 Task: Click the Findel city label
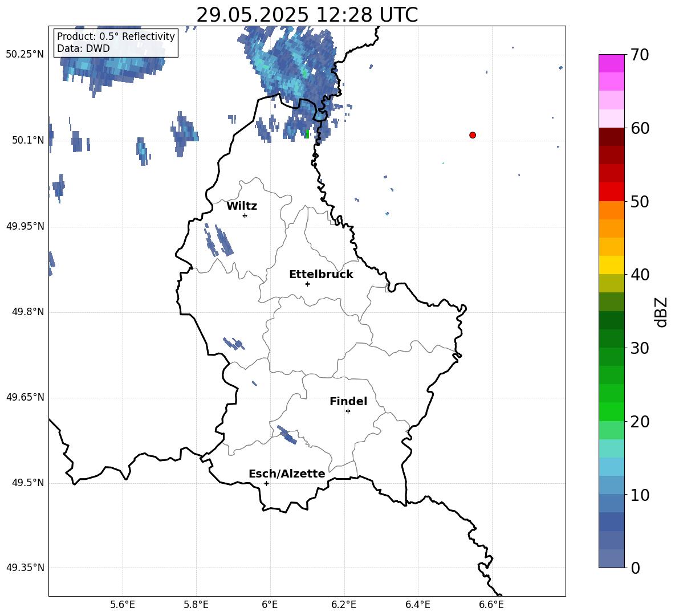pos(348,401)
